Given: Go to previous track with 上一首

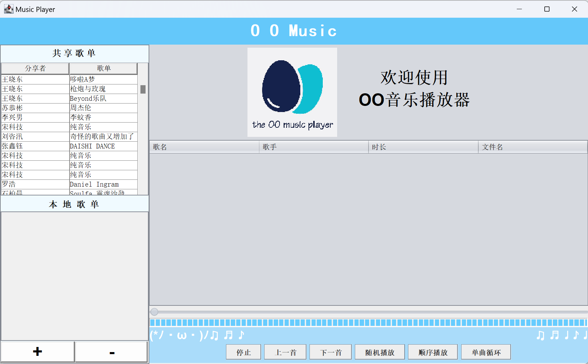Looking at the screenshot, I should [x=285, y=352].
